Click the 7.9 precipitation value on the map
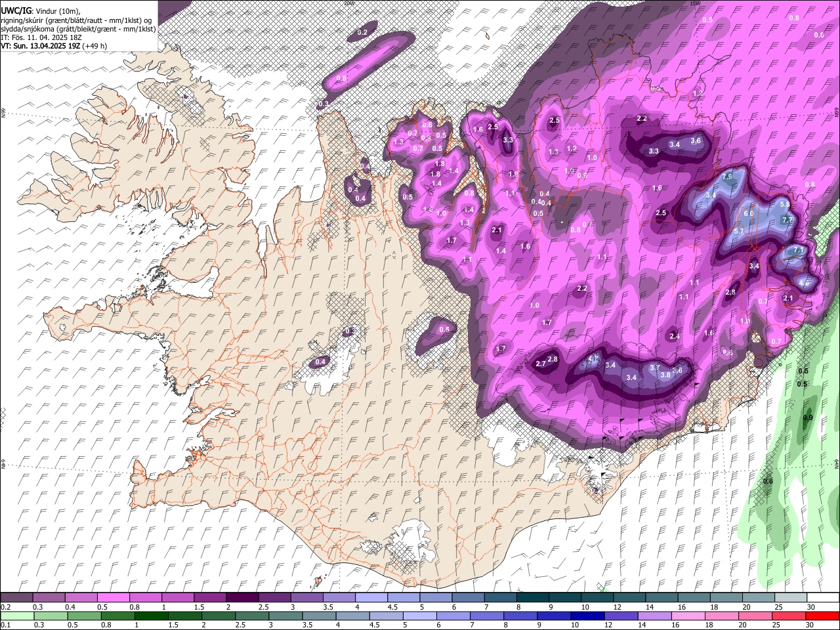Image resolution: width=840 pixels, height=630 pixels. pyautogui.click(x=727, y=177)
